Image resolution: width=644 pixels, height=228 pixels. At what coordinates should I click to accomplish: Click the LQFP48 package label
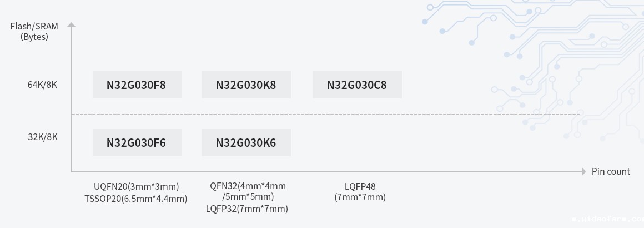360,186
